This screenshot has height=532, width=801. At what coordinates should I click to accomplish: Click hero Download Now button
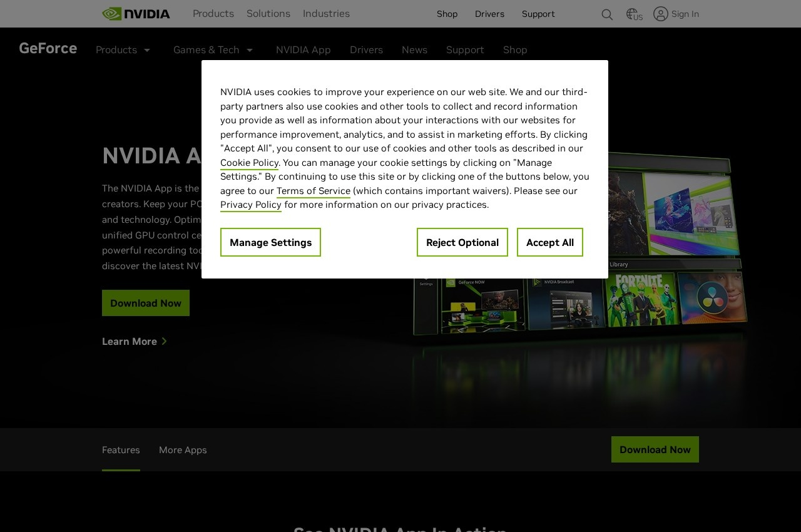146,303
